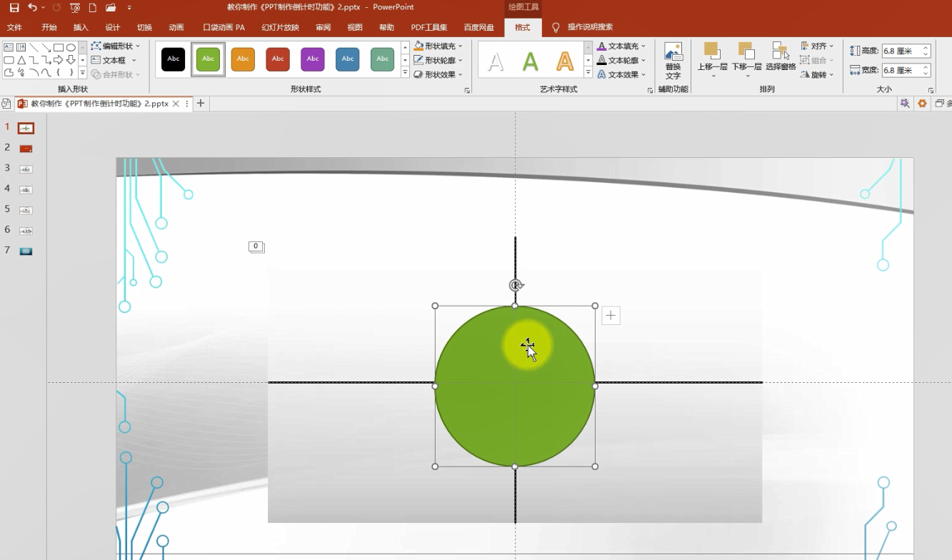Open a file using the folder icon
The height and width of the screenshot is (560, 952).
point(111,8)
